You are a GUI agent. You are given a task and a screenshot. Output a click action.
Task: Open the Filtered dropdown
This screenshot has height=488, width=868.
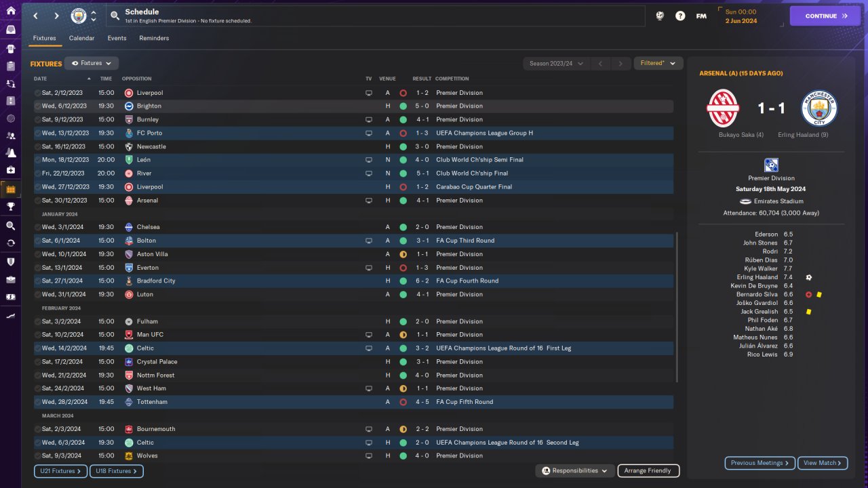point(657,63)
